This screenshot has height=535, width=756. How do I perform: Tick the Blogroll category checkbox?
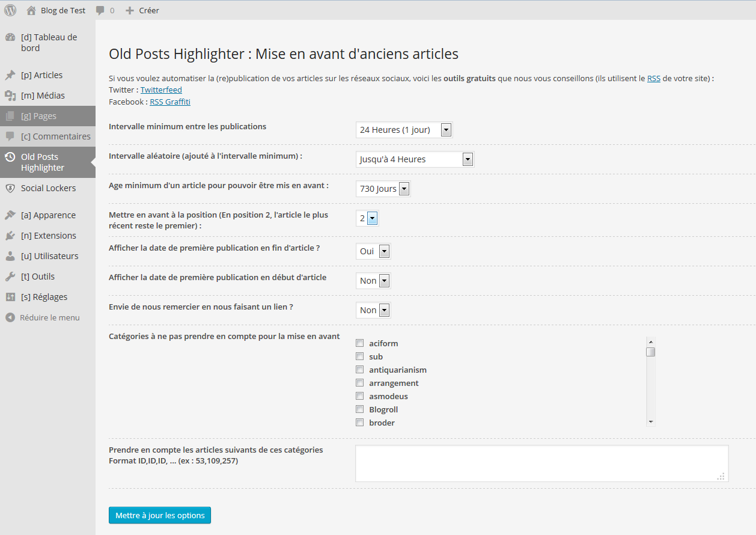pos(360,409)
